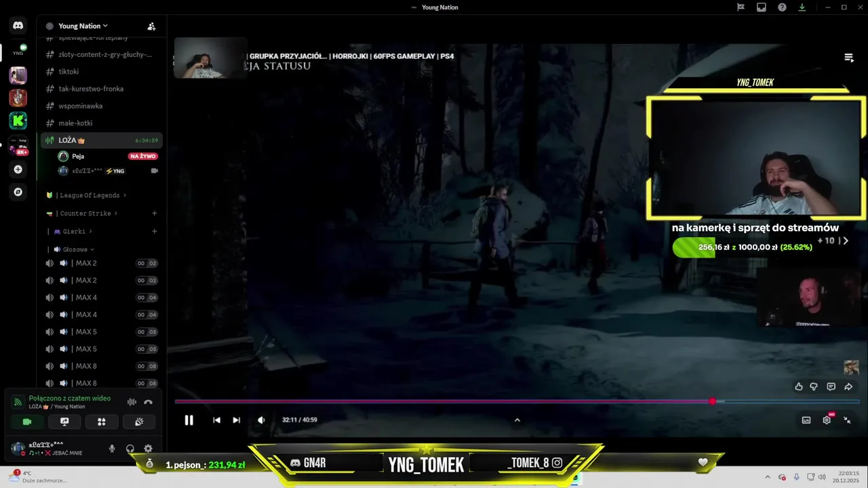Click the heart icon on stream overlay bar

pos(703,462)
